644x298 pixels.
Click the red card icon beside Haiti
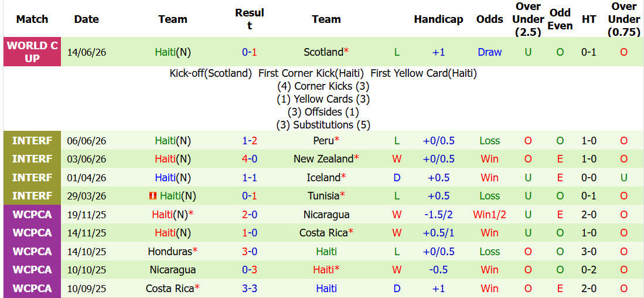153,196
